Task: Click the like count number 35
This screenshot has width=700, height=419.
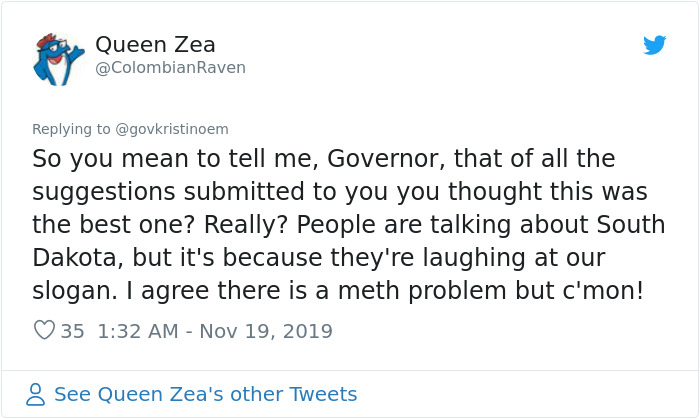Action: pyautogui.click(x=72, y=330)
